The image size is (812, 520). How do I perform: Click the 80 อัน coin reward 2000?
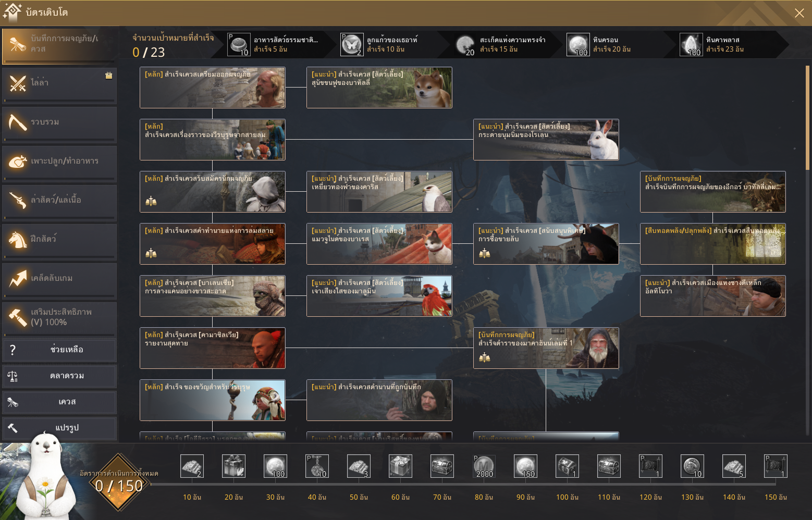point(484,466)
